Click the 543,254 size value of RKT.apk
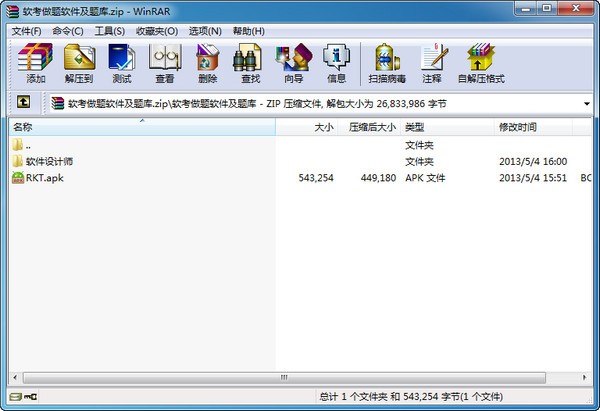The image size is (600, 411). (316, 178)
